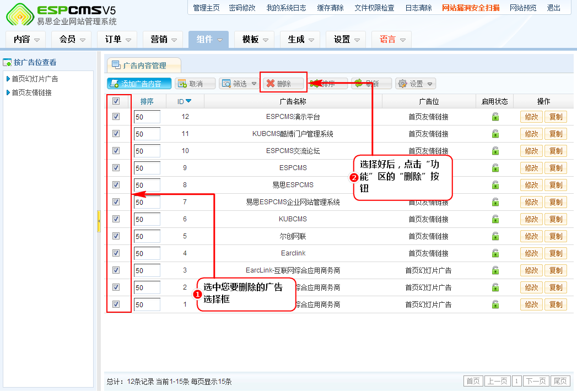
Task: Go to 管理主页 in top bar
Action: tap(206, 8)
